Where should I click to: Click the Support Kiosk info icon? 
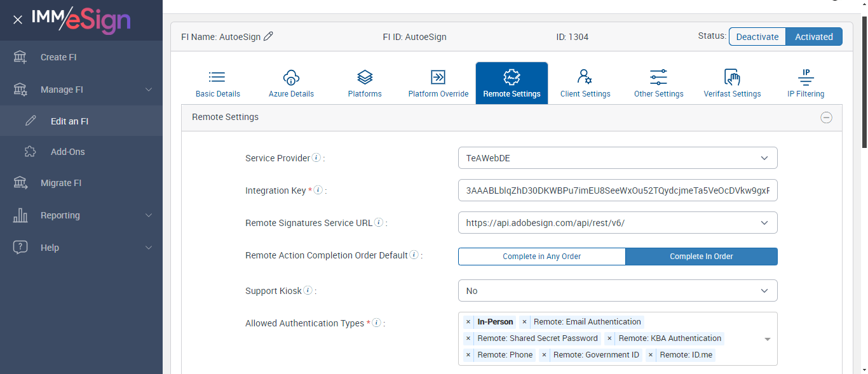coord(308,291)
